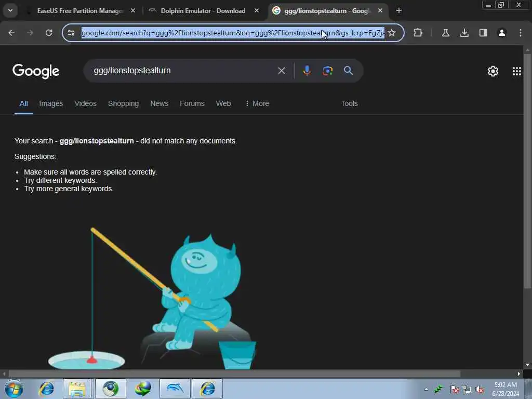Click the horizontal page scrollbar
The height and width of the screenshot is (399, 532).
(x=234, y=374)
